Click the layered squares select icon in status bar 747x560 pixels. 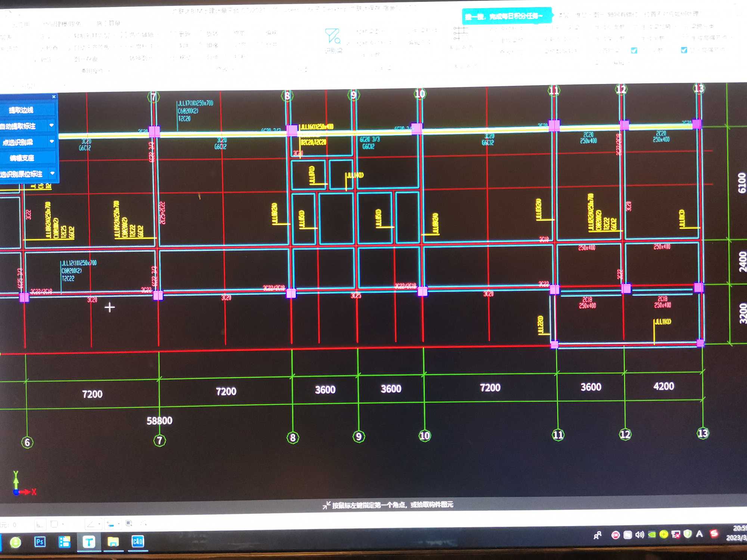(129, 523)
